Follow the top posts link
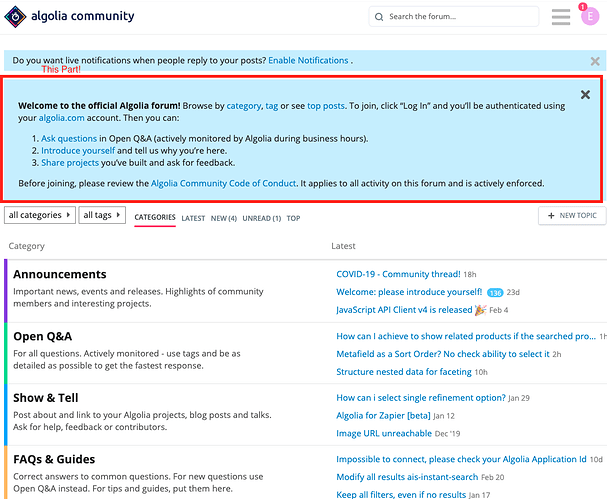 [x=326, y=106]
